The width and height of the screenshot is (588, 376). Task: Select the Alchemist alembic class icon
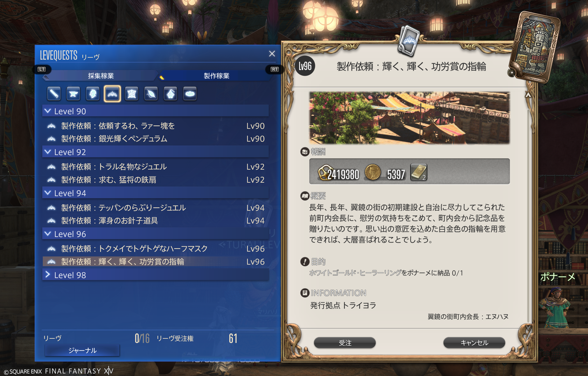[171, 94]
